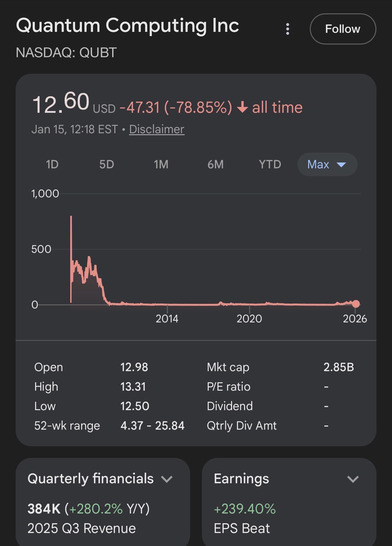Viewport: 392px width, 546px height.
Task: Expand the Quarterly financials chevron
Action: click(167, 479)
